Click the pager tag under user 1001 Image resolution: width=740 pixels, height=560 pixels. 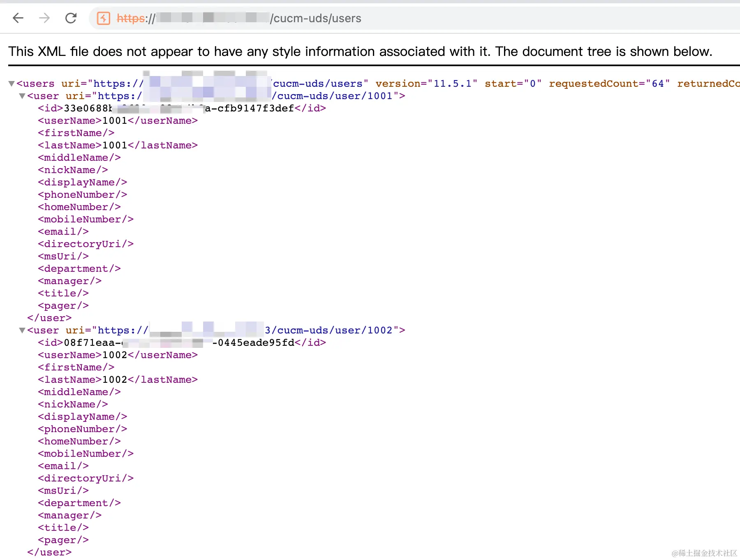tap(63, 306)
